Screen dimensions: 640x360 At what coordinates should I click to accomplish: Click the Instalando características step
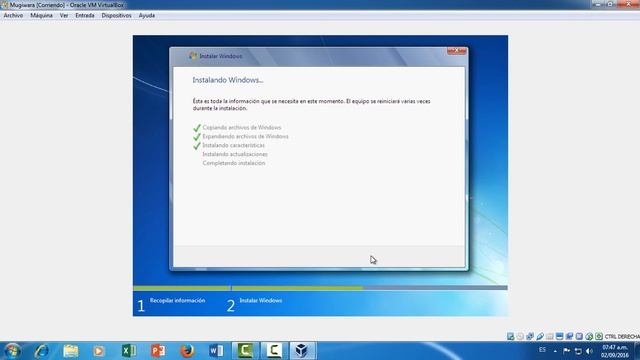[x=233, y=146]
